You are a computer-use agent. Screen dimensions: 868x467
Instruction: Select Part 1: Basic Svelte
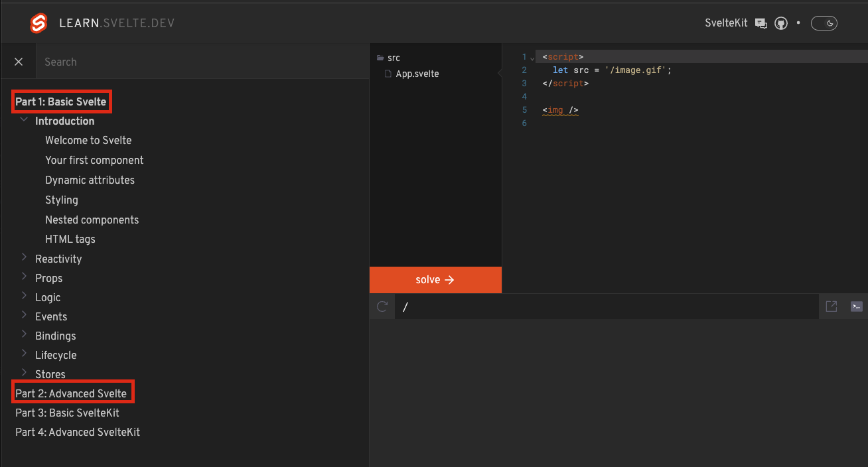pyautogui.click(x=61, y=101)
